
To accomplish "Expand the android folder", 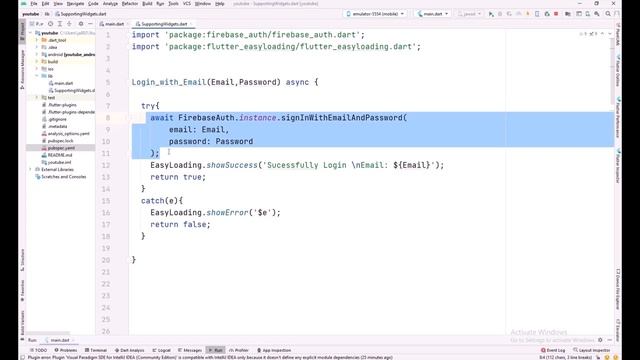I will click(x=37, y=54).
